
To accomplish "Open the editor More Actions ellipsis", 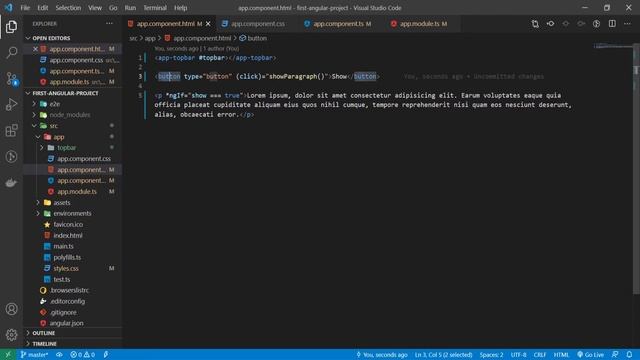I will 627,24.
